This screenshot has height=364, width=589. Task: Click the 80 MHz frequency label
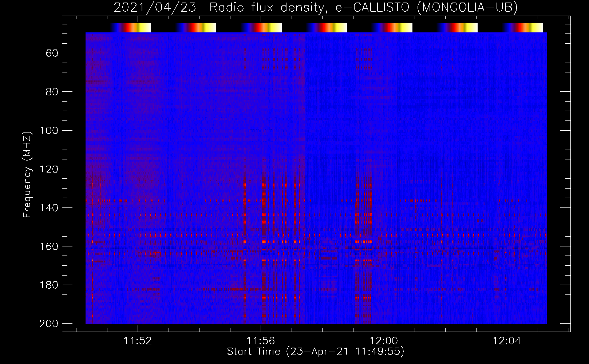pyautogui.click(x=52, y=92)
